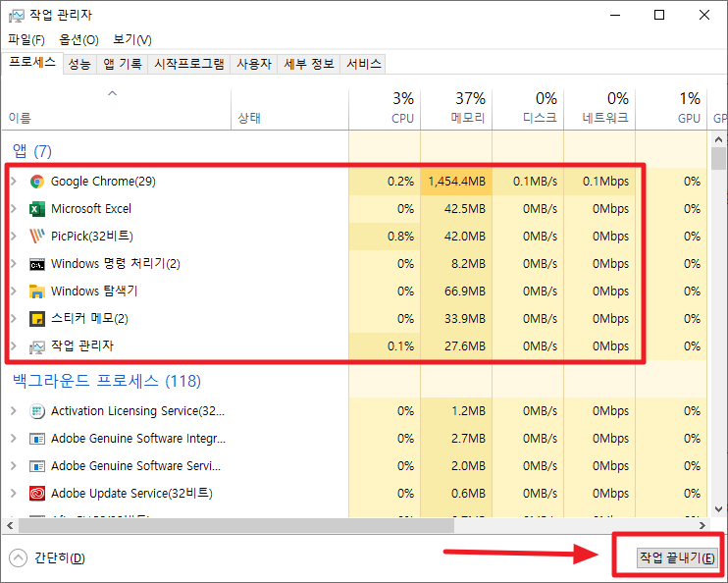Sort by the 네트워크 column header
This screenshot has width=728, height=583.
pos(599,109)
